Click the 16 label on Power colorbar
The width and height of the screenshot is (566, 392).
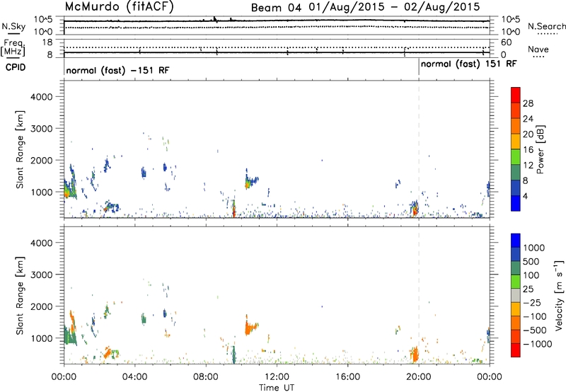coord(528,150)
